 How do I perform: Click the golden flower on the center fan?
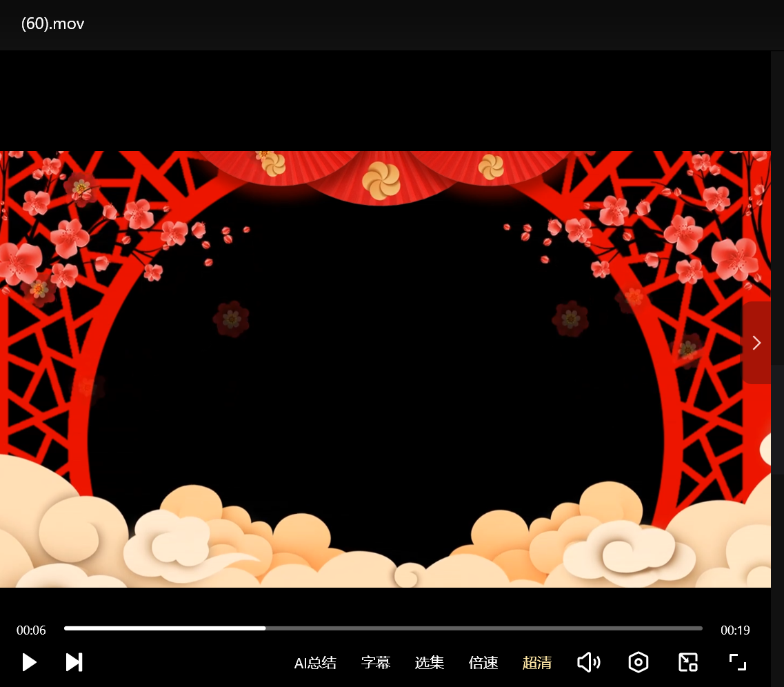(381, 179)
